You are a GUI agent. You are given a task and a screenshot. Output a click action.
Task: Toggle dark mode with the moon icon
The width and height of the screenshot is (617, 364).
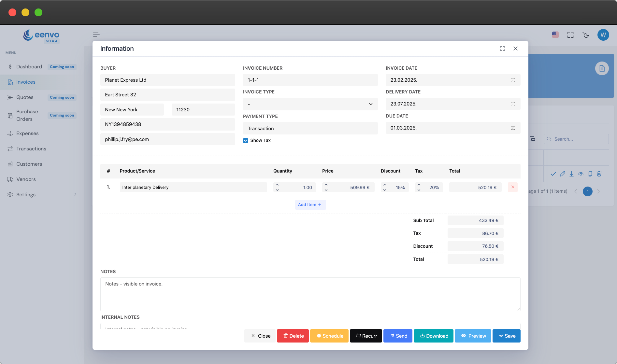586,35
